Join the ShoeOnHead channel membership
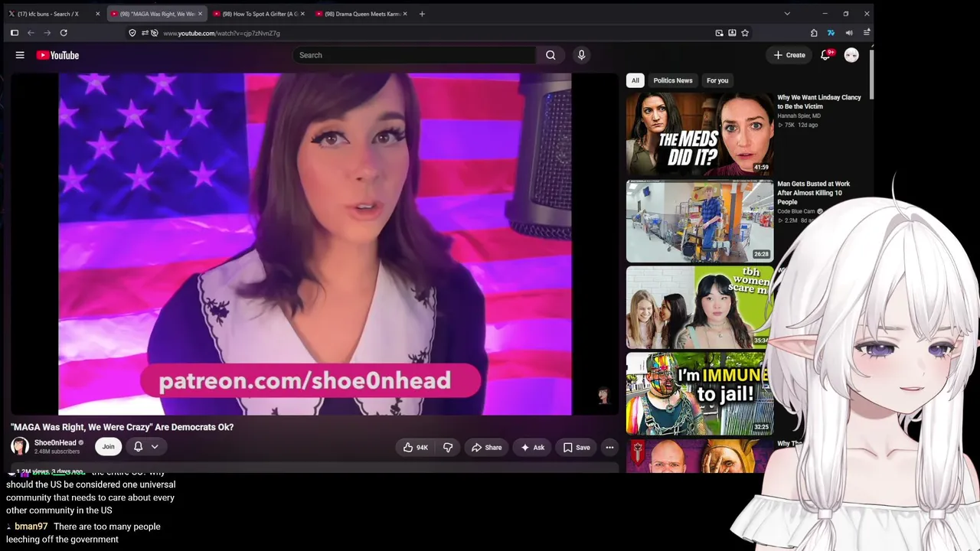Image resolution: width=980 pixels, height=551 pixels. point(108,447)
